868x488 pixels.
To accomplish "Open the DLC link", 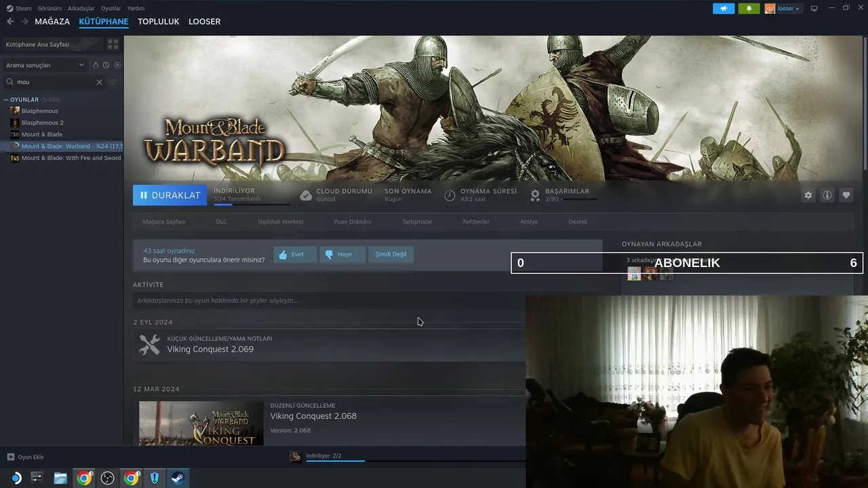I will coord(222,222).
